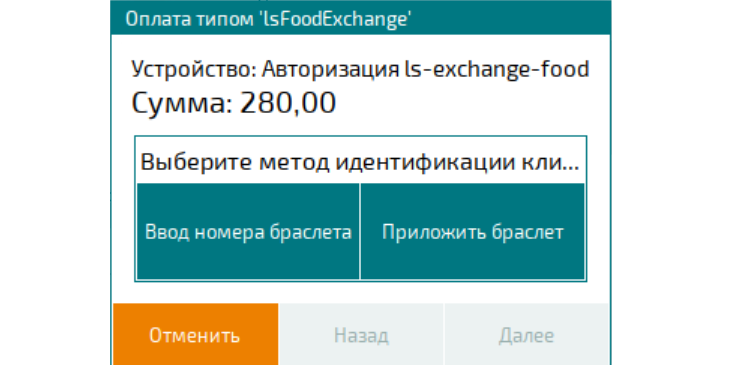
Task: Proceed with the 'Далее' button
Action: point(526,334)
